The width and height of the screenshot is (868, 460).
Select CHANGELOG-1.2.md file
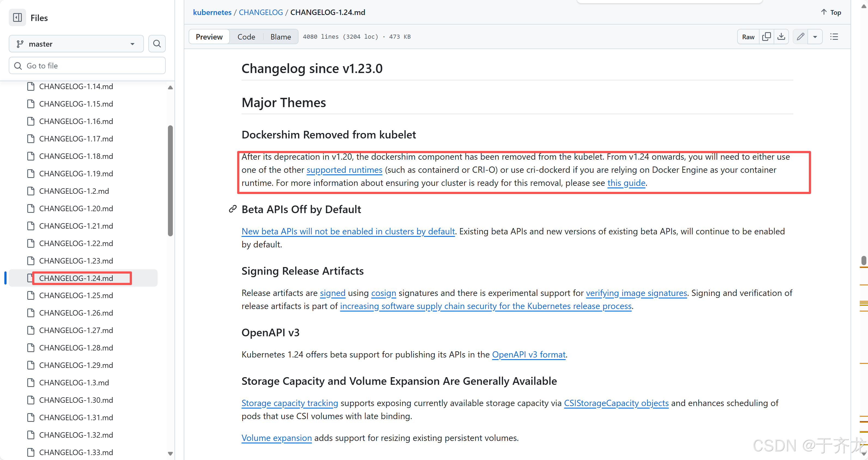pyautogui.click(x=74, y=191)
